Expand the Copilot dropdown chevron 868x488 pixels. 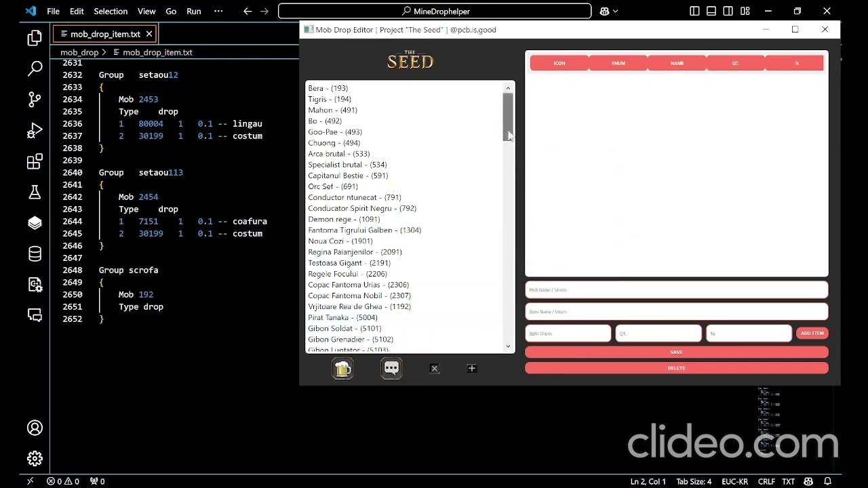pyautogui.click(x=617, y=11)
